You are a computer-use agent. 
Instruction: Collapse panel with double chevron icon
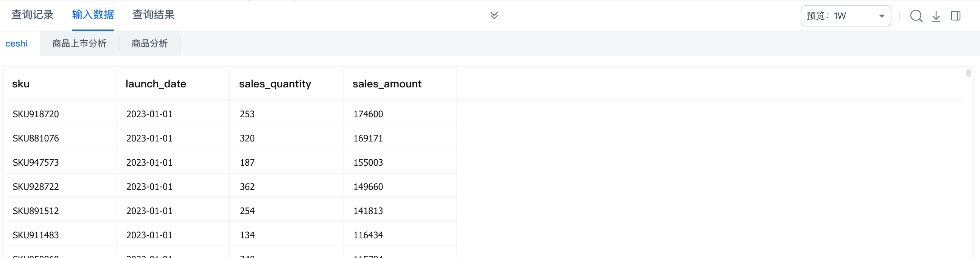tap(494, 15)
